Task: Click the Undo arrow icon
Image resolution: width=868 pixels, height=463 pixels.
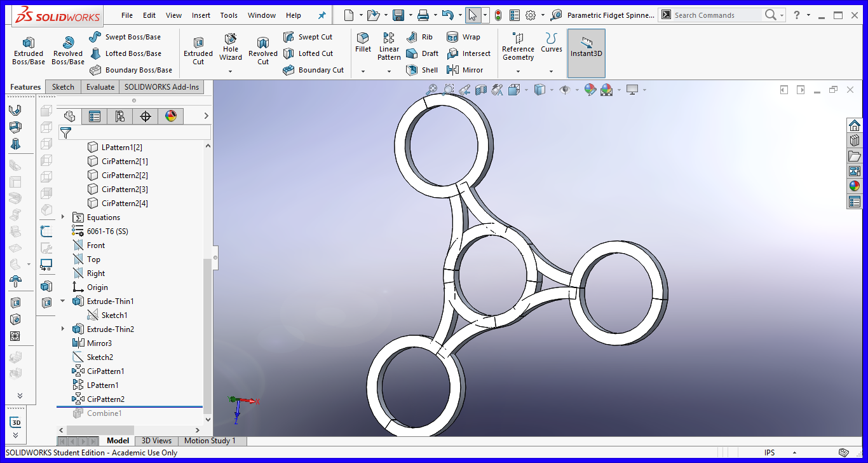Action: point(447,15)
